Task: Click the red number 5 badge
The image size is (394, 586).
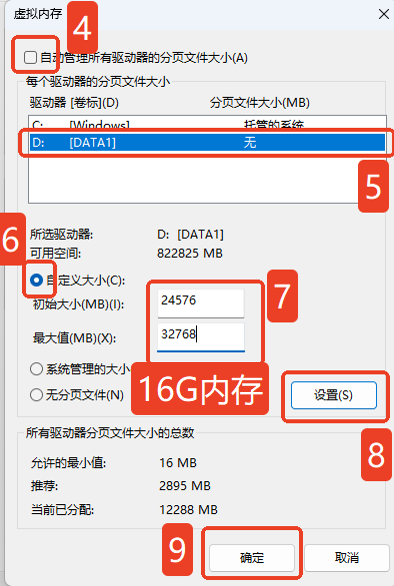Action: [373, 186]
